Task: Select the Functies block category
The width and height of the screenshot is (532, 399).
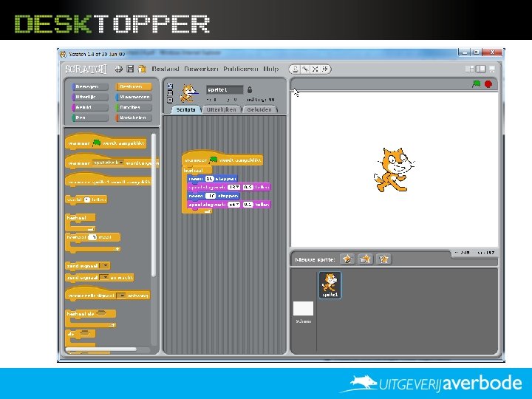Action: coord(134,107)
